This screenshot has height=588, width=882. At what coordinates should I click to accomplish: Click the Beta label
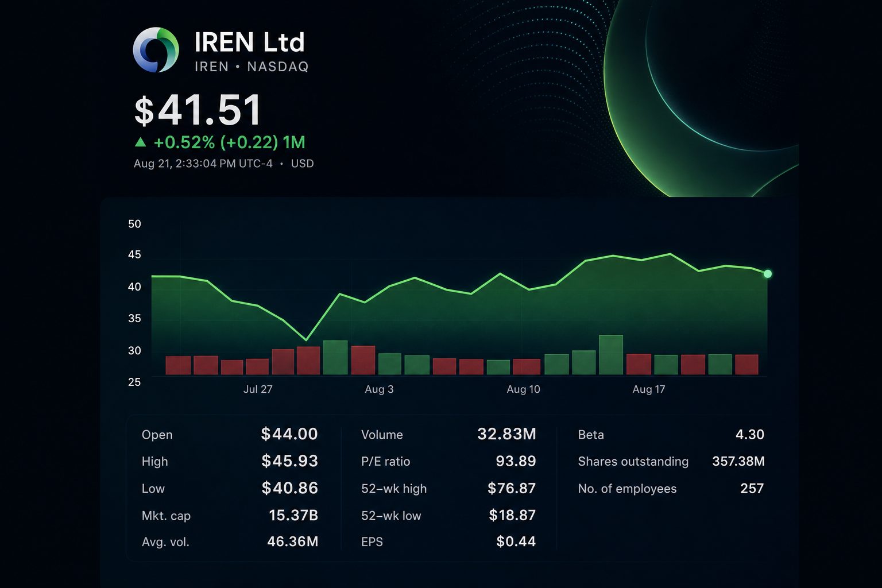[591, 435]
